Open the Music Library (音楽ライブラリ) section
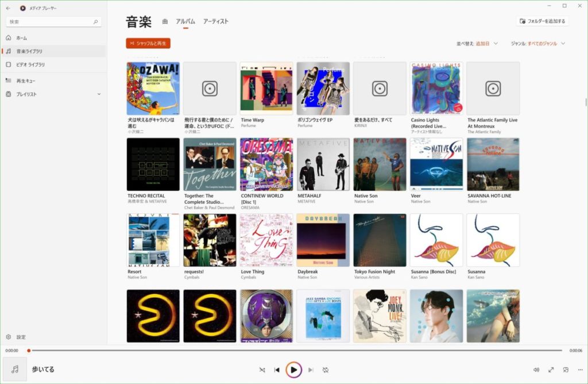The height and width of the screenshot is (384, 588). click(x=53, y=51)
